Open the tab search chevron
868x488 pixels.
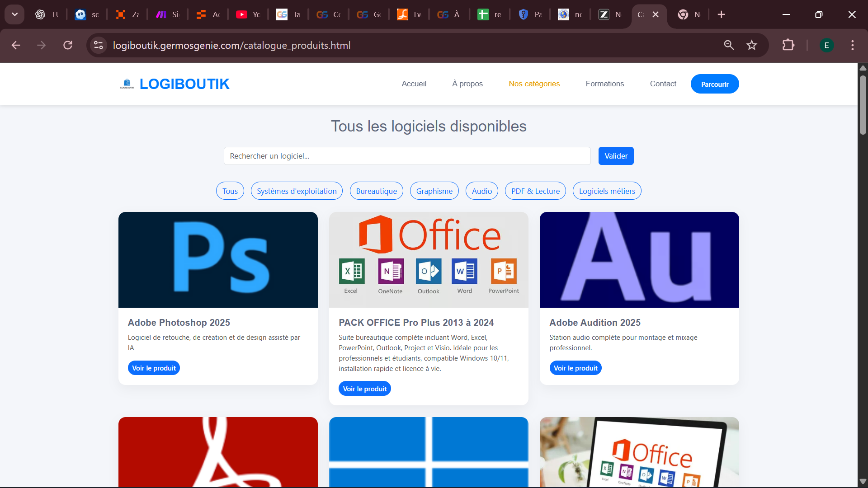(14, 14)
